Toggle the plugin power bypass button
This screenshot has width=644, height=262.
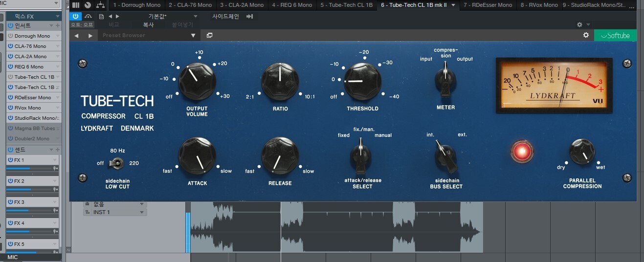[x=76, y=16]
